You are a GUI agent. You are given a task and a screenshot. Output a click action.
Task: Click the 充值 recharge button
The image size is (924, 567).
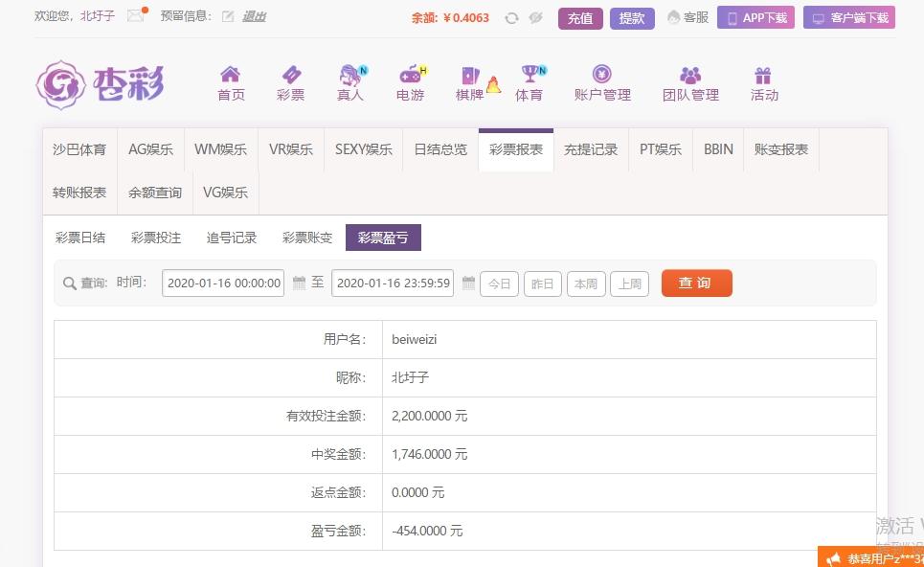coord(580,18)
